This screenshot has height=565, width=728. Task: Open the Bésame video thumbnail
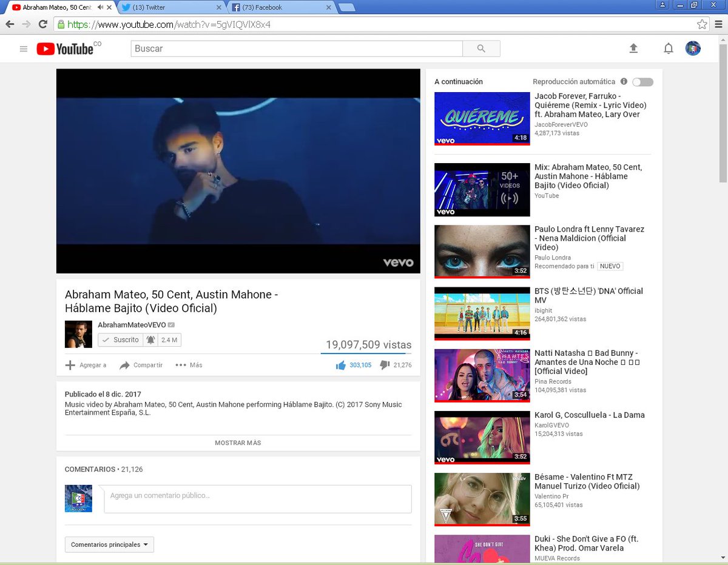click(482, 500)
